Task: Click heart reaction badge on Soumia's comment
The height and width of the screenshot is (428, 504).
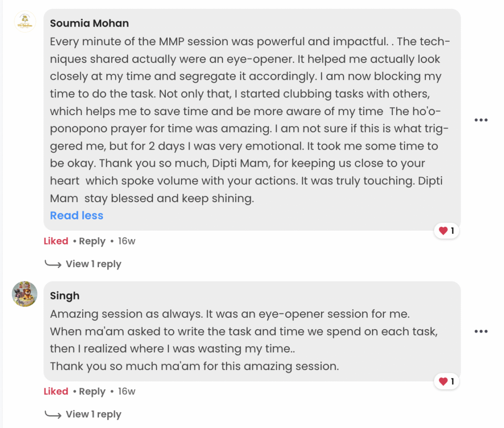Action: pos(446,231)
